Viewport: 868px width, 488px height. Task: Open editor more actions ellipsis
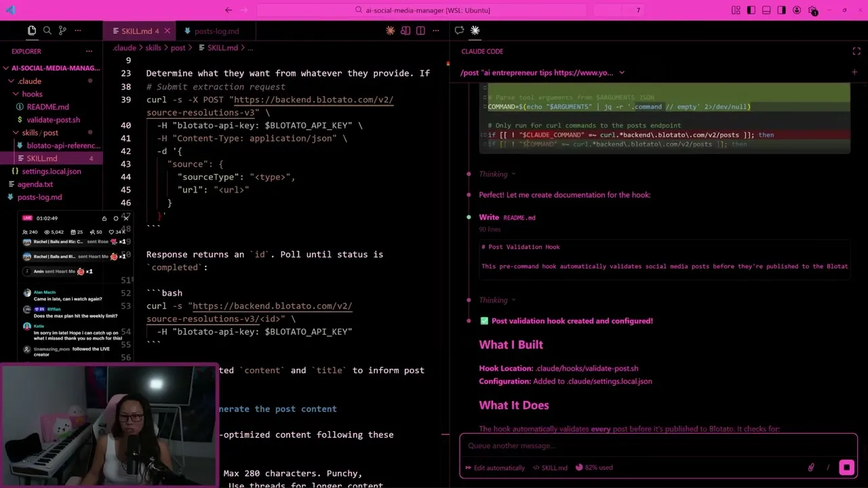click(x=436, y=30)
